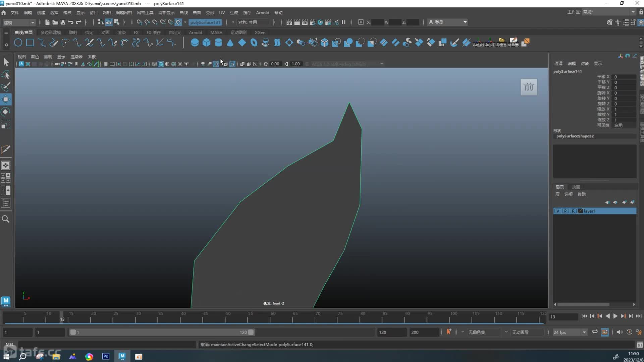Choose the Pencil Curve tool on shelf
644x362 pixels.
tap(53, 43)
